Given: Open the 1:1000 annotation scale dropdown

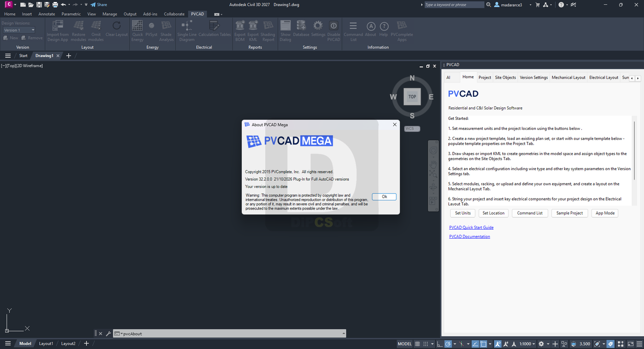Looking at the screenshot, I should [x=527, y=344].
